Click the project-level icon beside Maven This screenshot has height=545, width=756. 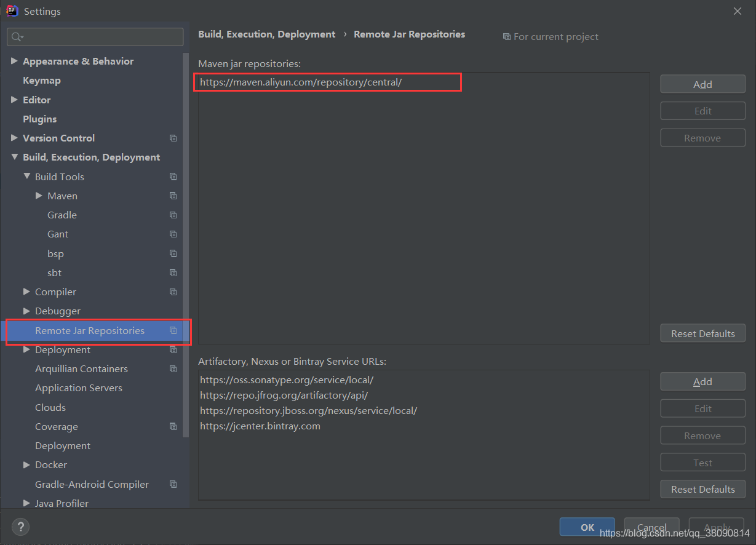pos(173,196)
